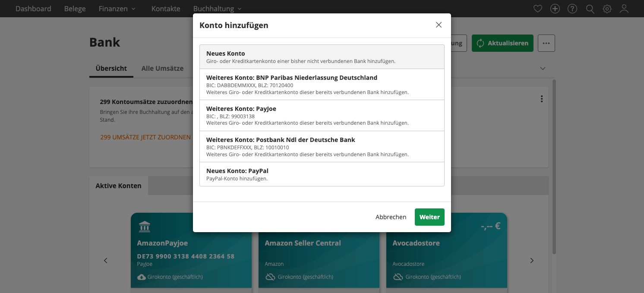Show previous accounts with left arrow

tap(106, 261)
